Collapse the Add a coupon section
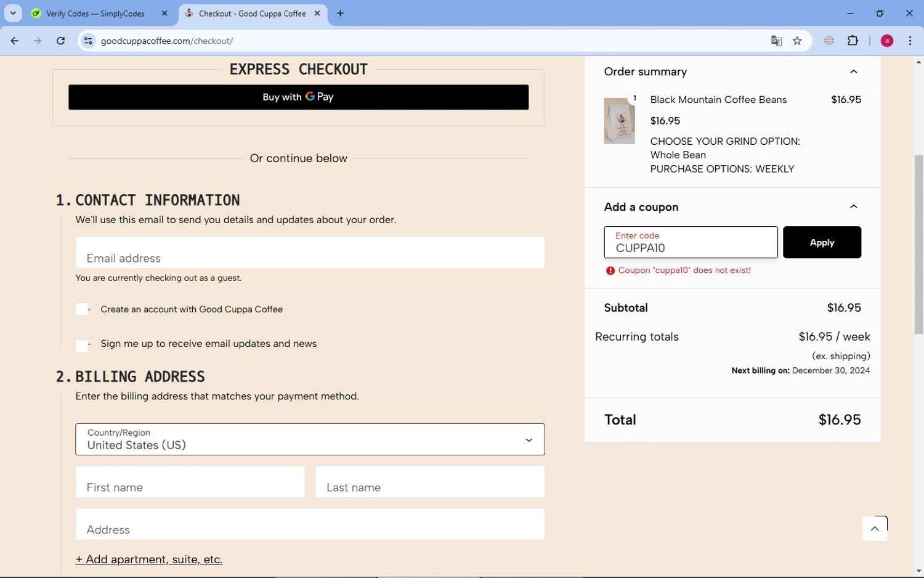924x578 pixels. [x=854, y=206]
